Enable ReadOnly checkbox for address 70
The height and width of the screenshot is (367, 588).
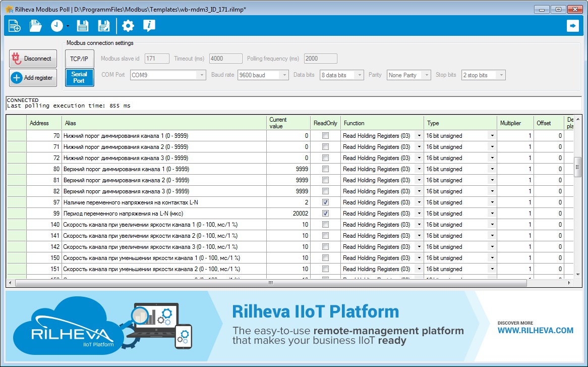click(x=325, y=136)
